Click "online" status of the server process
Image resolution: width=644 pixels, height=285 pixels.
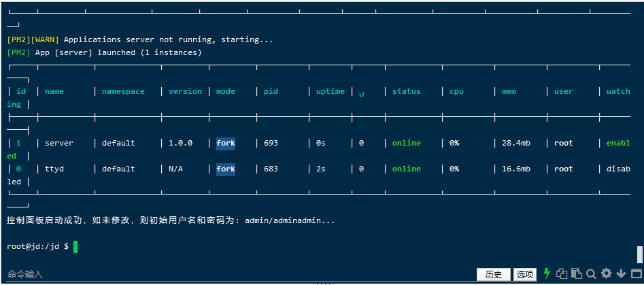pos(406,143)
